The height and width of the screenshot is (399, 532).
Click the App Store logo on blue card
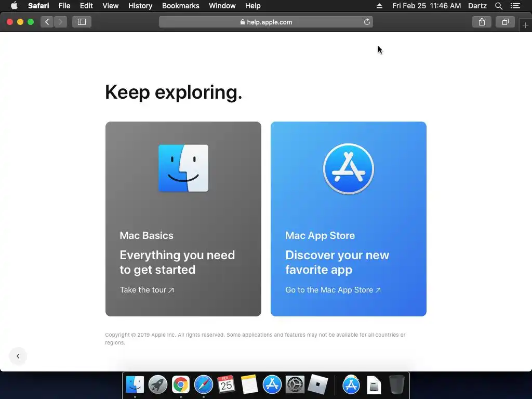349,169
